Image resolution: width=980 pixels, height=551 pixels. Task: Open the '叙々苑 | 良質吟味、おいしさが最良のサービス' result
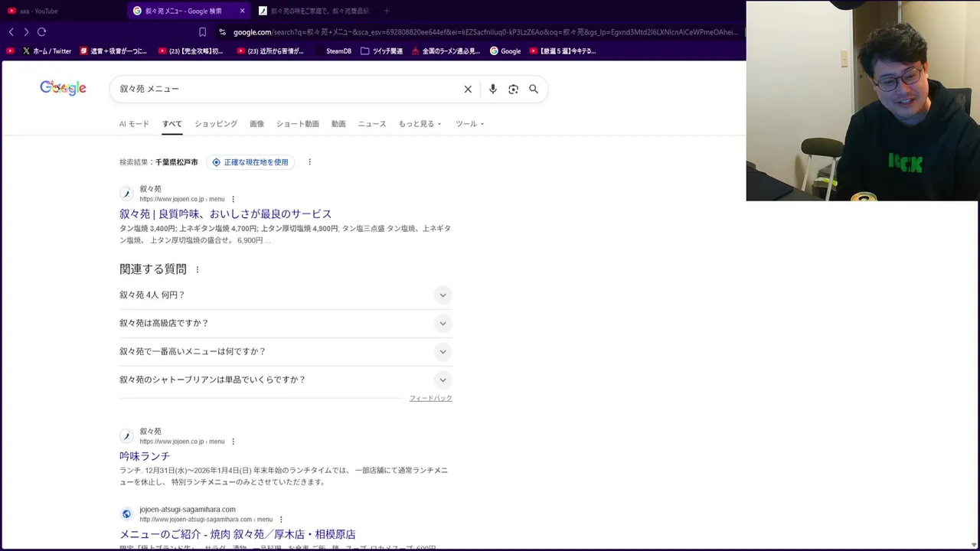pyautogui.click(x=225, y=214)
